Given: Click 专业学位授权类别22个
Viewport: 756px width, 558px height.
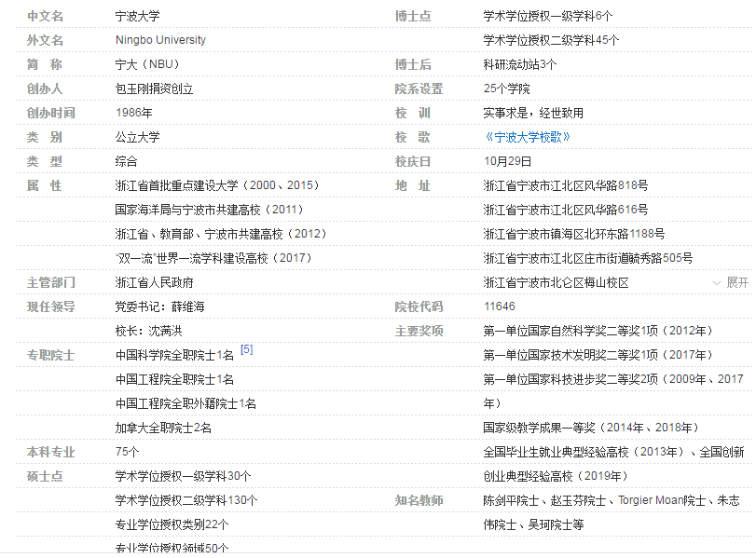Looking at the screenshot, I should pyautogui.click(x=172, y=524).
